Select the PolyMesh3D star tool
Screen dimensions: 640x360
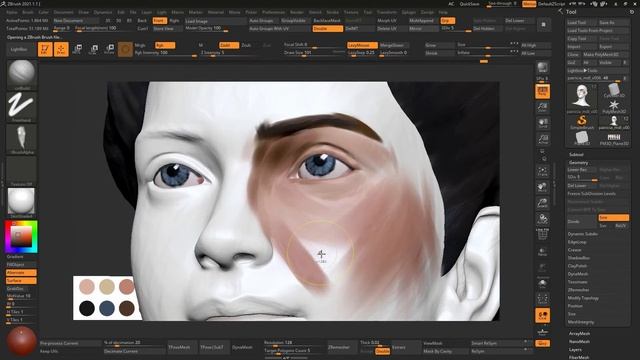(613, 107)
